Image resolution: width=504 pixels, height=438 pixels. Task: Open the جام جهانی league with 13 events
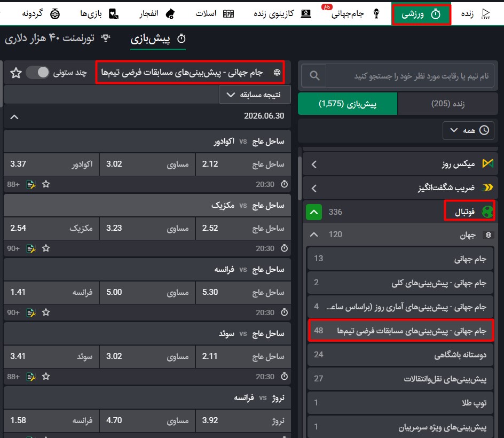(x=400, y=259)
